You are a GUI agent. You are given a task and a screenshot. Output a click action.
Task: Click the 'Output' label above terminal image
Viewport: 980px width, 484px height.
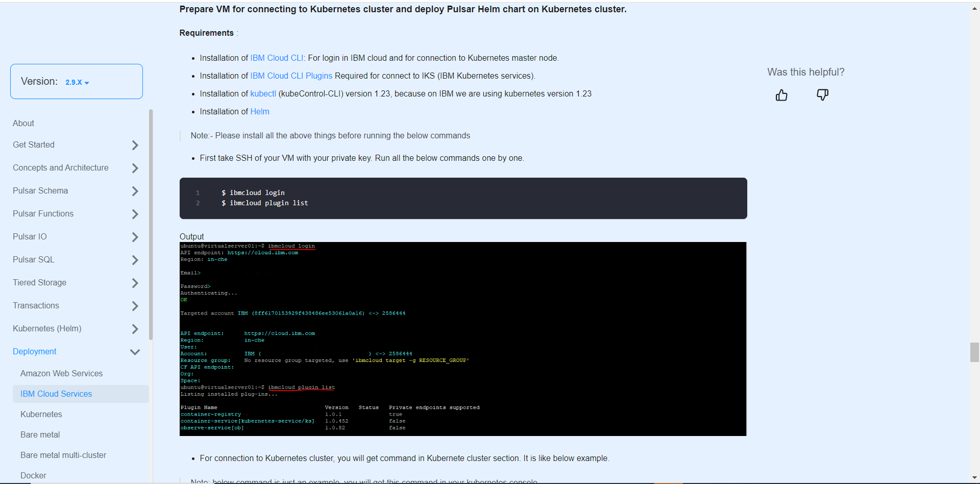tap(191, 236)
